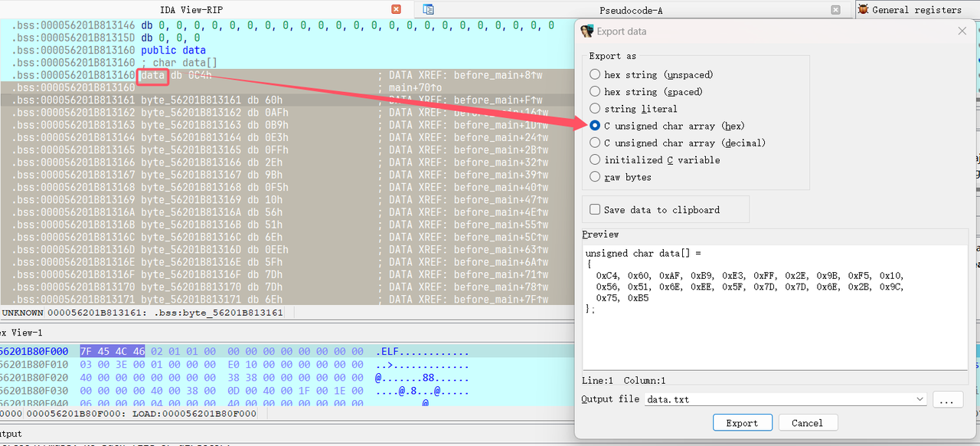The image size is (980, 446).
Task: Select hex string (unspaced) option
Action: (x=595, y=74)
